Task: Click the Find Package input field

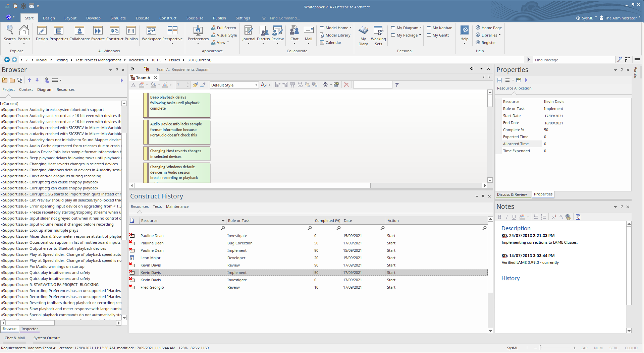Action: (x=574, y=60)
